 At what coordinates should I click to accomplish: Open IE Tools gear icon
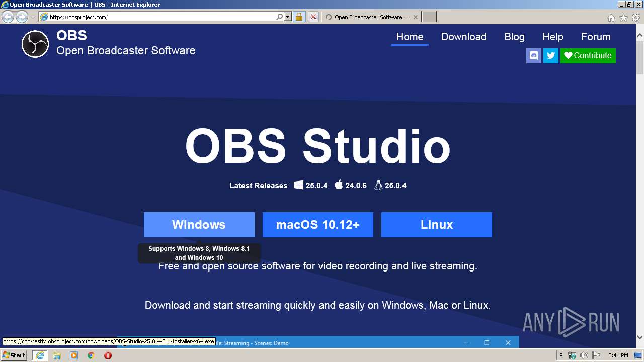pyautogui.click(x=636, y=18)
